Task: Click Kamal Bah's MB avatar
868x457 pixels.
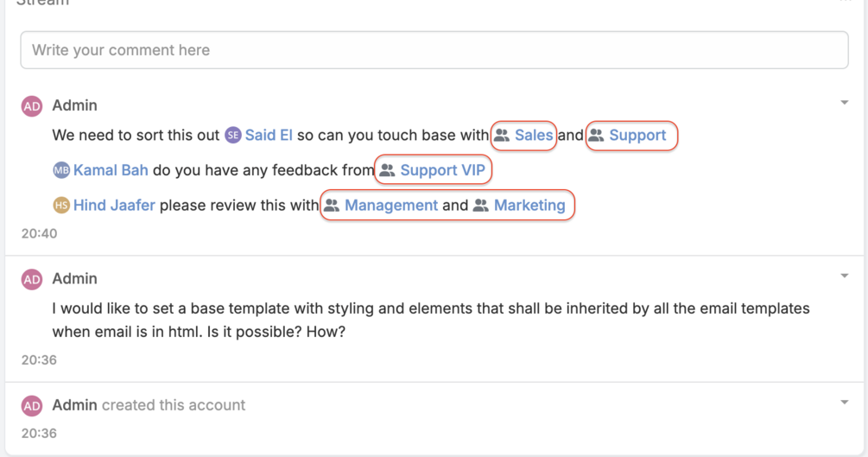Action: (x=61, y=171)
